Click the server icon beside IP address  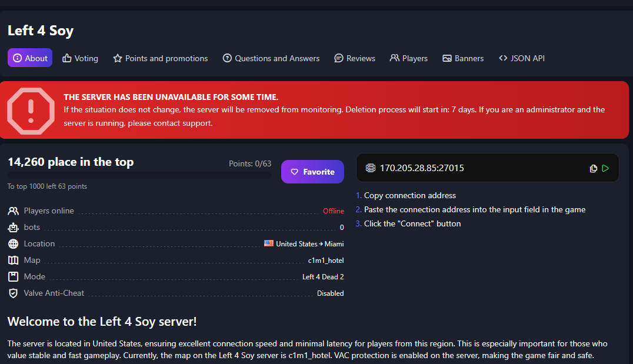(370, 168)
